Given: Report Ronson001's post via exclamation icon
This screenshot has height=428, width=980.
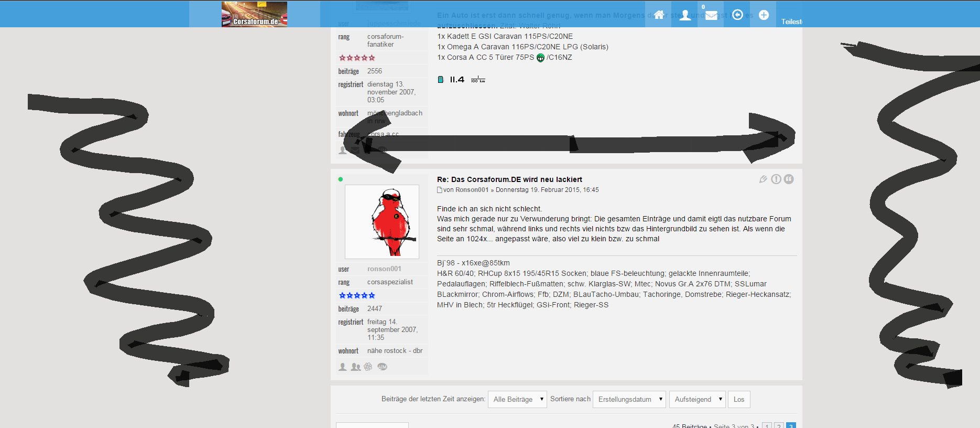Looking at the screenshot, I should [776, 179].
